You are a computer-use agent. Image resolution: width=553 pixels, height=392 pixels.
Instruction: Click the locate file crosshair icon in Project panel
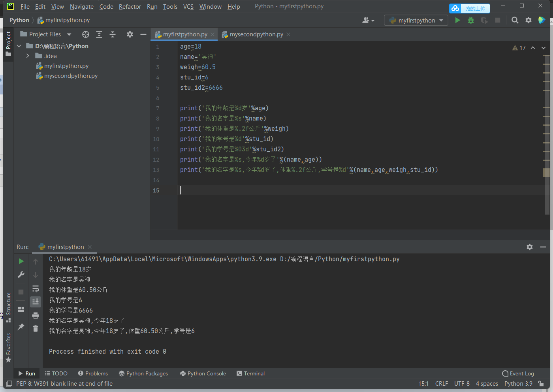(x=86, y=34)
